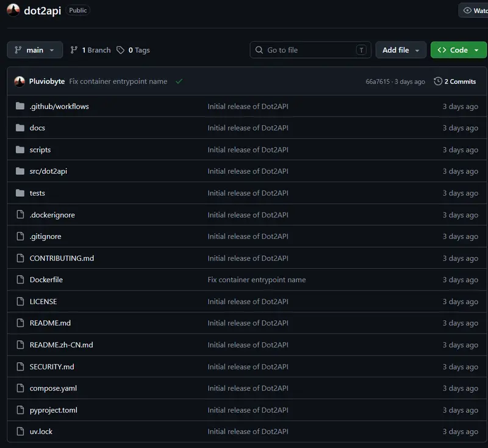488x448 pixels.
Task: Click the green commit status checkmark
Action: coord(179,82)
